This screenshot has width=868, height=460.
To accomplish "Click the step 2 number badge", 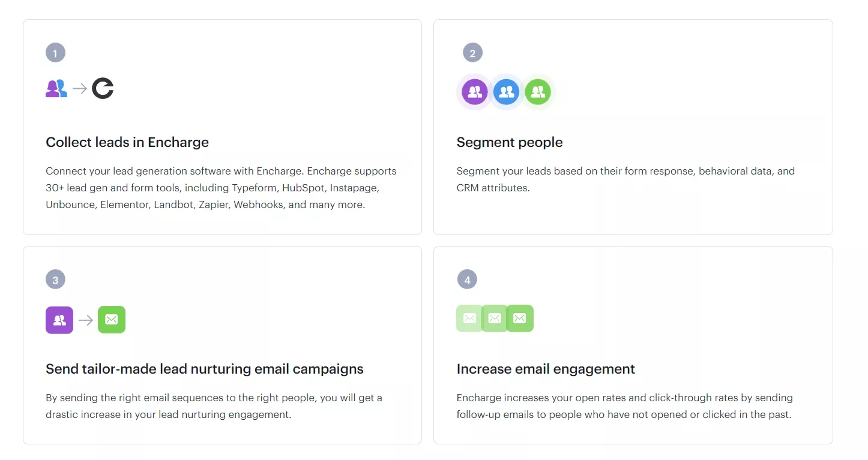I will (x=472, y=53).
